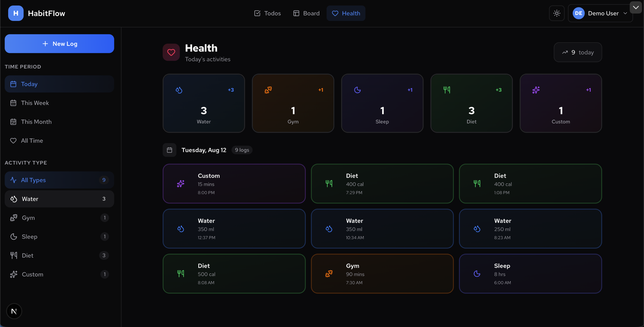Image resolution: width=644 pixels, height=327 pixels.
Task: Select the dumbbell icon on the Gym summary card
Action: (x=268, y=90)
